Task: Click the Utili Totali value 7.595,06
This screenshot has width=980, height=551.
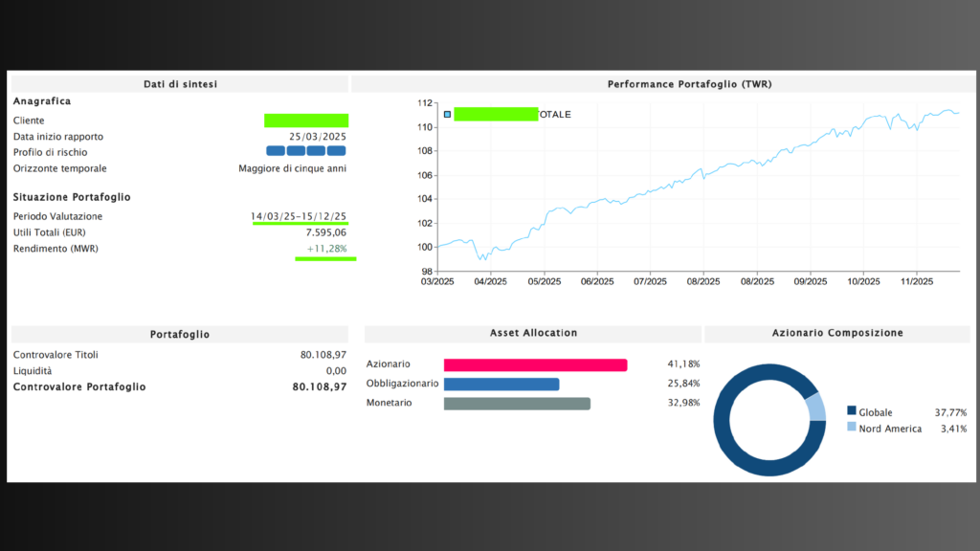Action: pyautogui.click(x=325, y=232)
